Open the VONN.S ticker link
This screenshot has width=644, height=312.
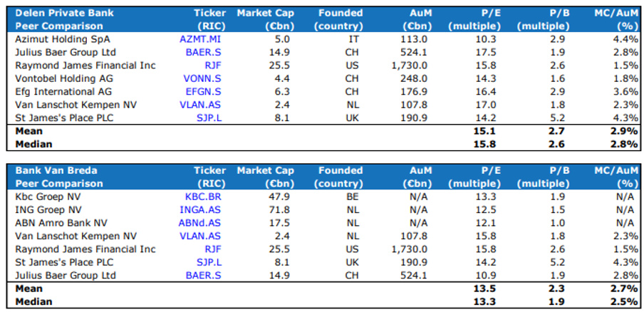(x=204, y=78)
